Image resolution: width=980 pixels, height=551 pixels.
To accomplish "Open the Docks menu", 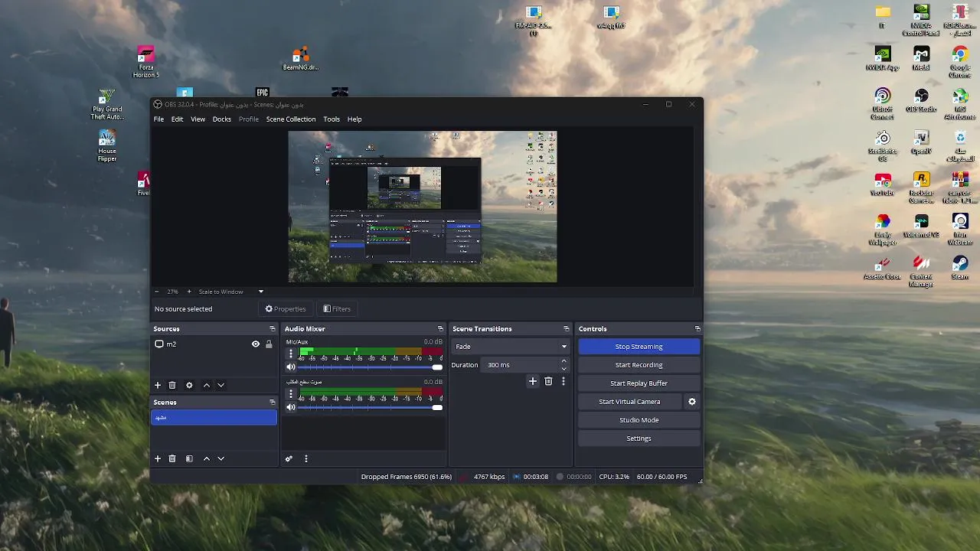I will pyautogui.click(x=222, y=119).
